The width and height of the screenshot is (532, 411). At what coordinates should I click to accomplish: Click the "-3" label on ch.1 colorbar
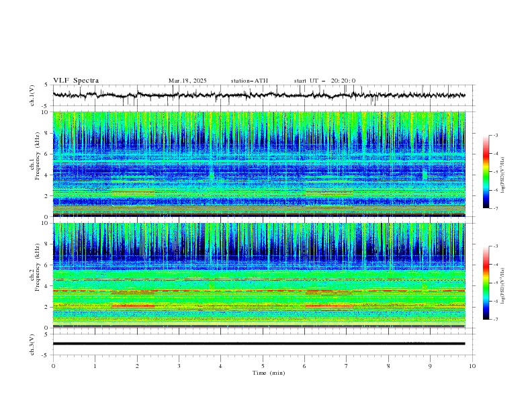496,135
